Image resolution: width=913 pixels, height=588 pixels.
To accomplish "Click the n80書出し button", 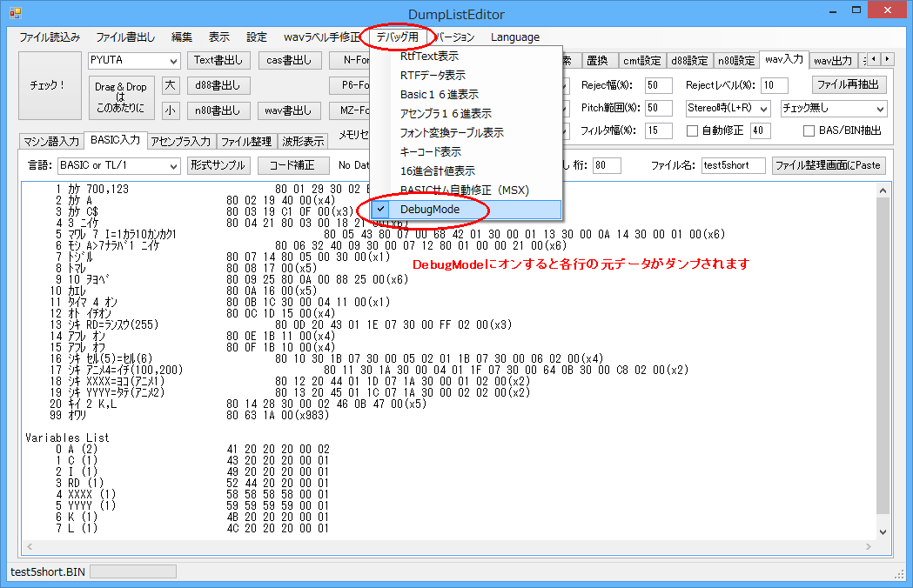I will 218,110.
